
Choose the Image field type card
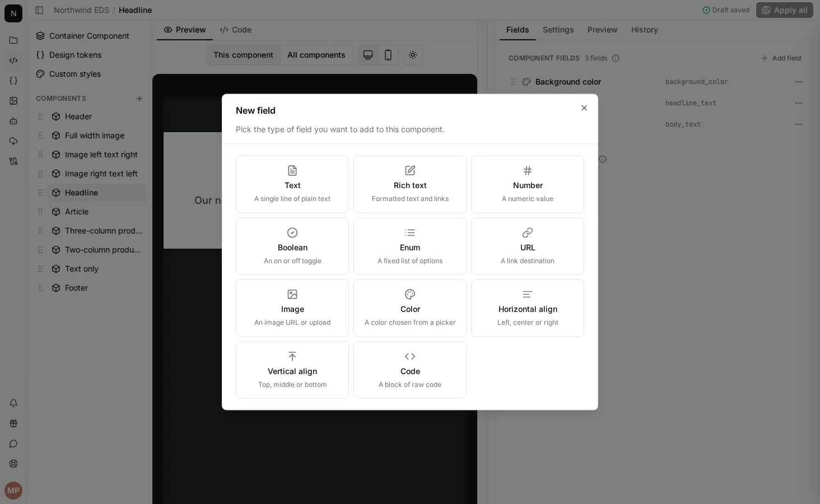[x=292, y=308]
